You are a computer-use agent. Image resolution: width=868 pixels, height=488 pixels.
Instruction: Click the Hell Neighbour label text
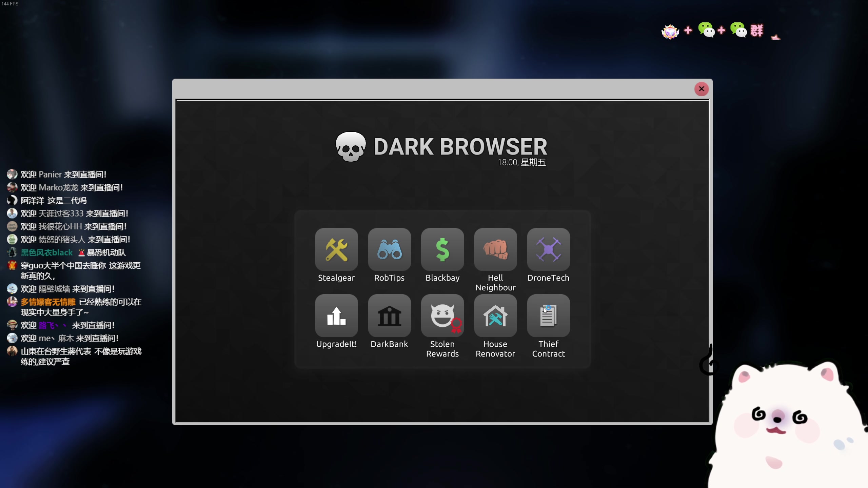coord(495,283)
